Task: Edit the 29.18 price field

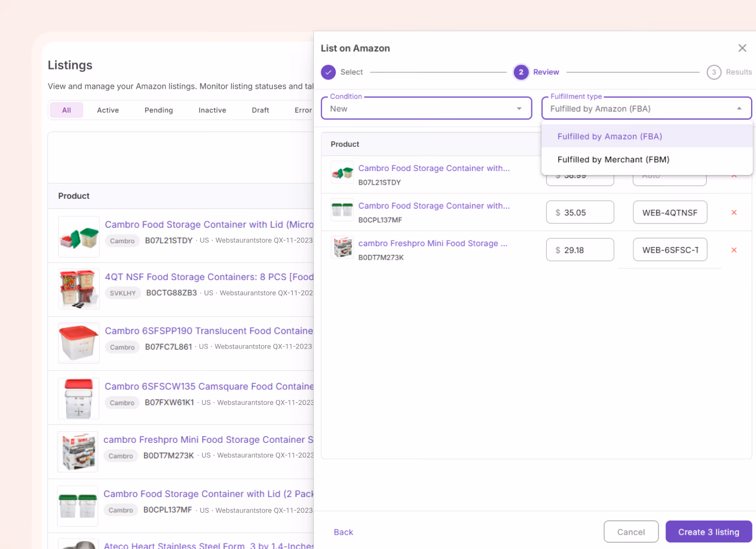Action: 580,250
